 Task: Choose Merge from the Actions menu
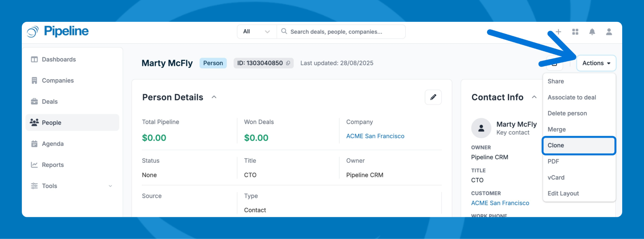pyautogui.click(x=579, y=129)
